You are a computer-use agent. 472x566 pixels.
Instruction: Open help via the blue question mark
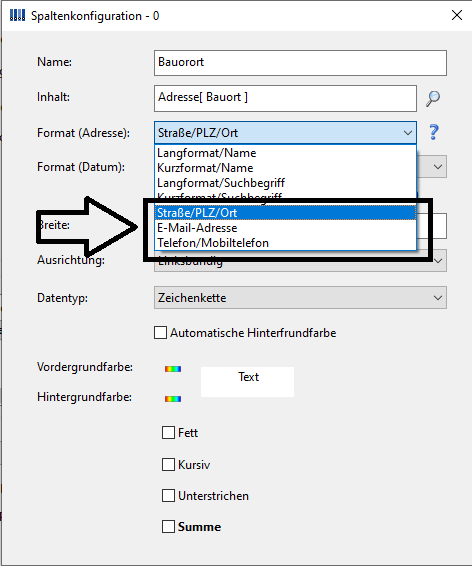coord(433,132)
